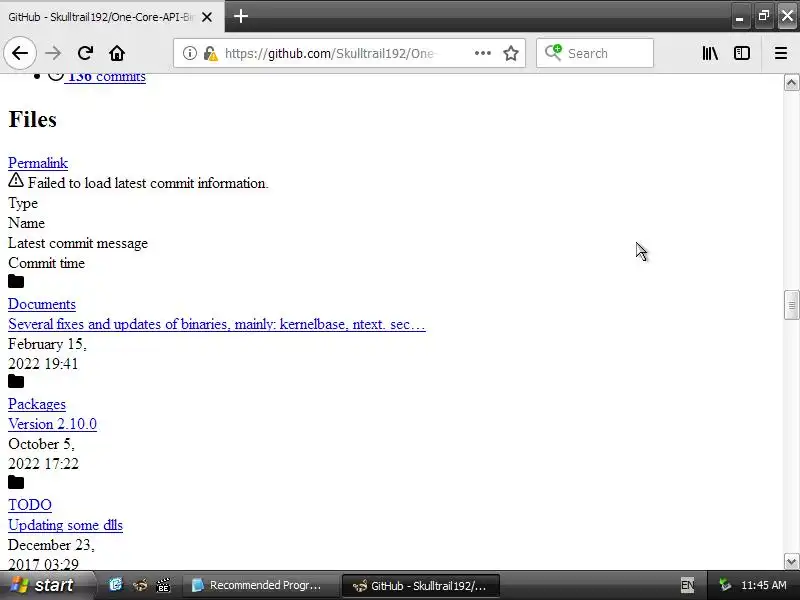Screen dimensions: 800x600
Task: Click the scrollbar down arrow
Action: pyautogui.click(x=791, y=562)
